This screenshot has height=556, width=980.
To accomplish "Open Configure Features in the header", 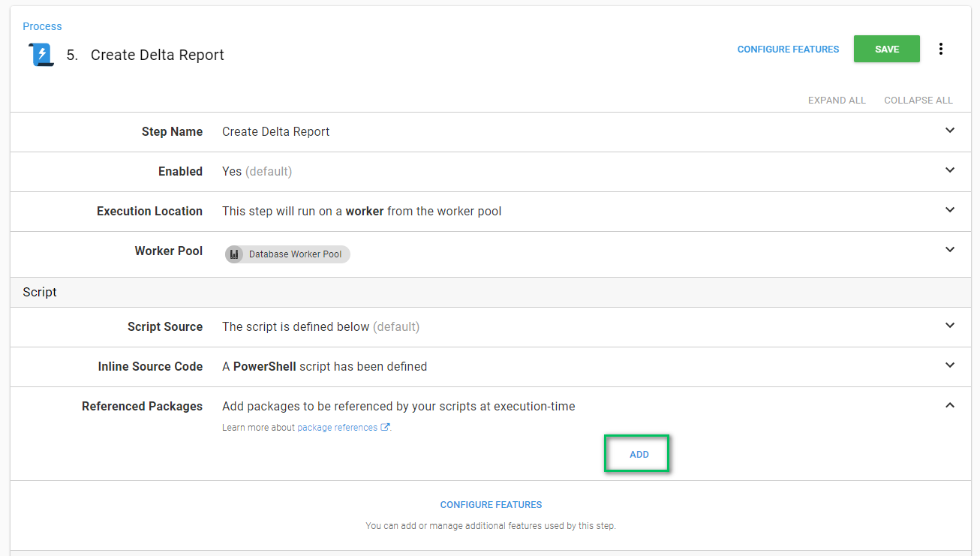I will (x=788, y=50).
